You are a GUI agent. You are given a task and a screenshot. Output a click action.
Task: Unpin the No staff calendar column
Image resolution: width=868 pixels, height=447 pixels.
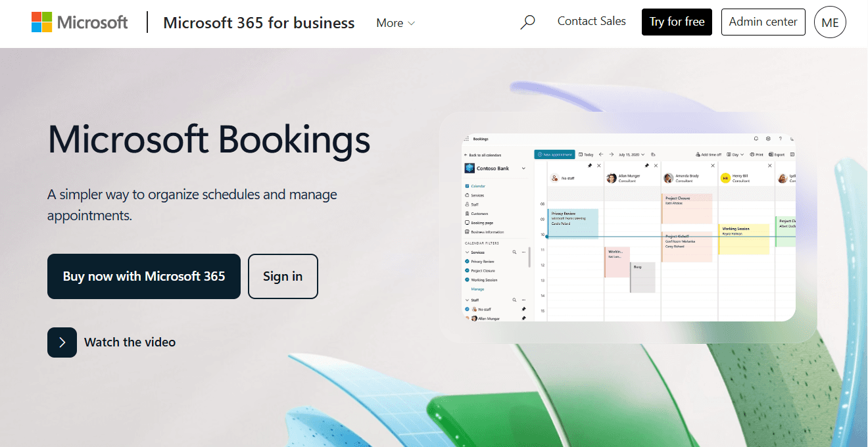(x=590, y=166)
